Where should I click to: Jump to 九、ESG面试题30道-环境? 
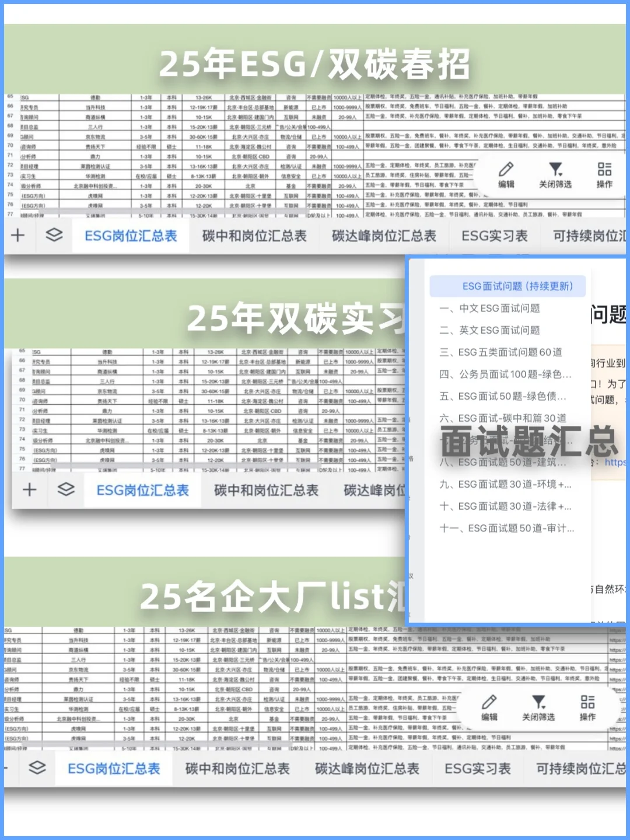[x=505, y=484]
